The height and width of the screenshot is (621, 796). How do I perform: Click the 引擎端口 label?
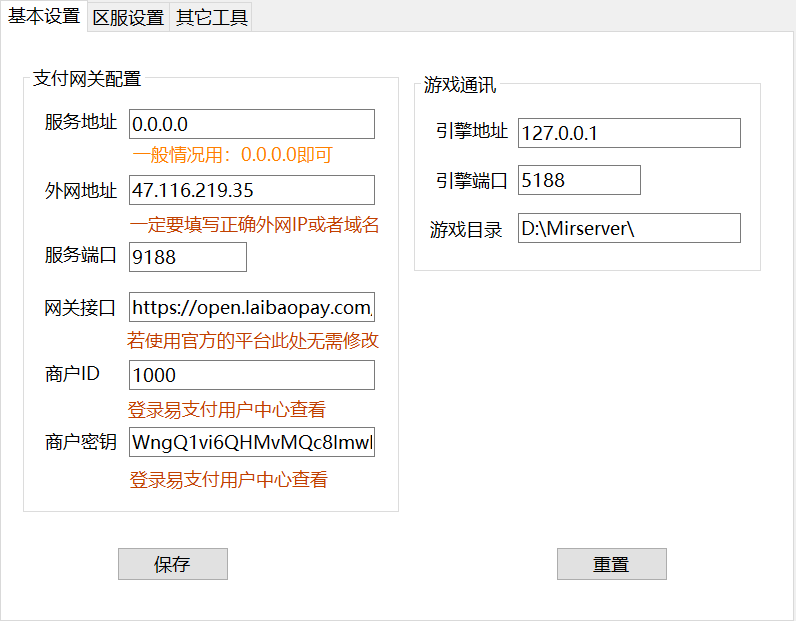tap(472, 180)
